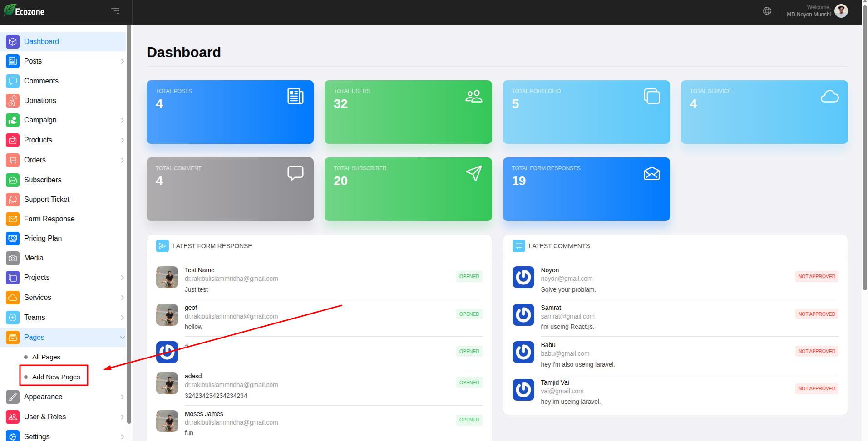This screenshot has height=441, width=868.
Task: Go to Subscribers menu item
Action: click(43, 180)
